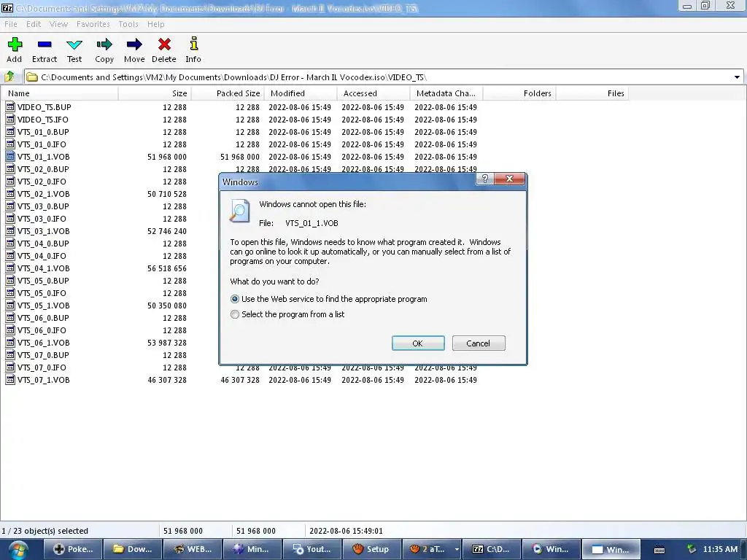The image size is (747, 560).
Task: Close the Windows cannot open dialog
Action: [x=509, y=179]
